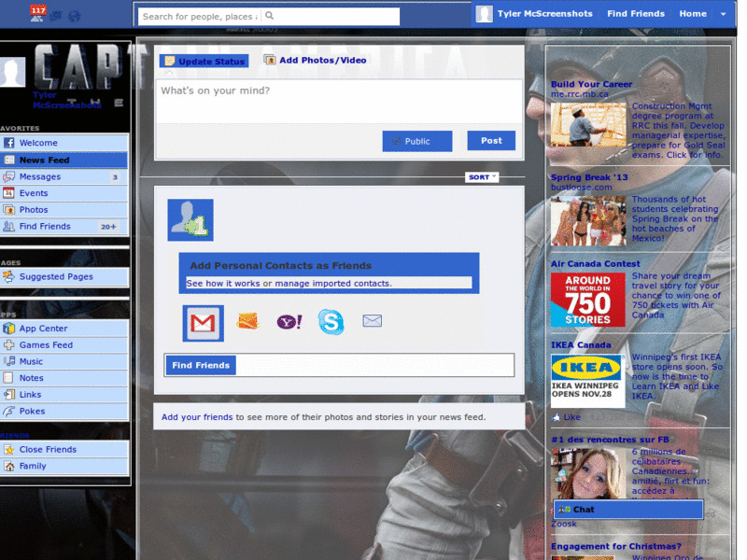Open Music in the sidebar
Image resolution: width=747 pixels, height=560 pixels.
[64, 361]
